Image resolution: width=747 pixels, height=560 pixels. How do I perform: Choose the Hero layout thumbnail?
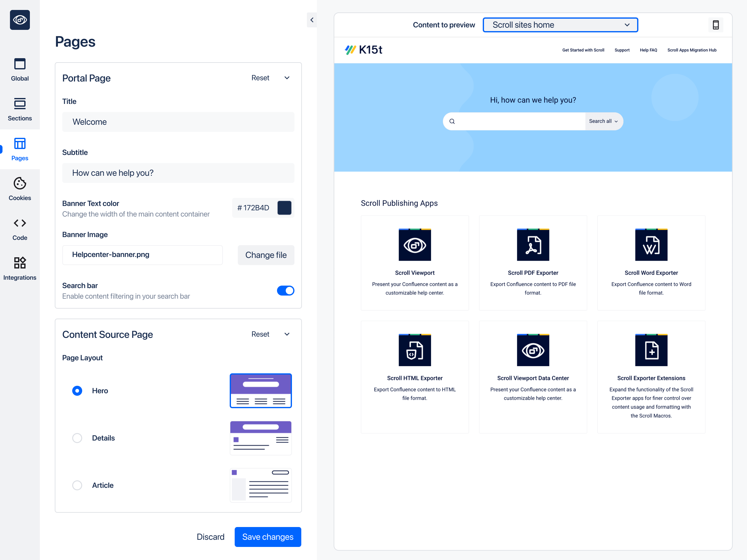point(261,390)
